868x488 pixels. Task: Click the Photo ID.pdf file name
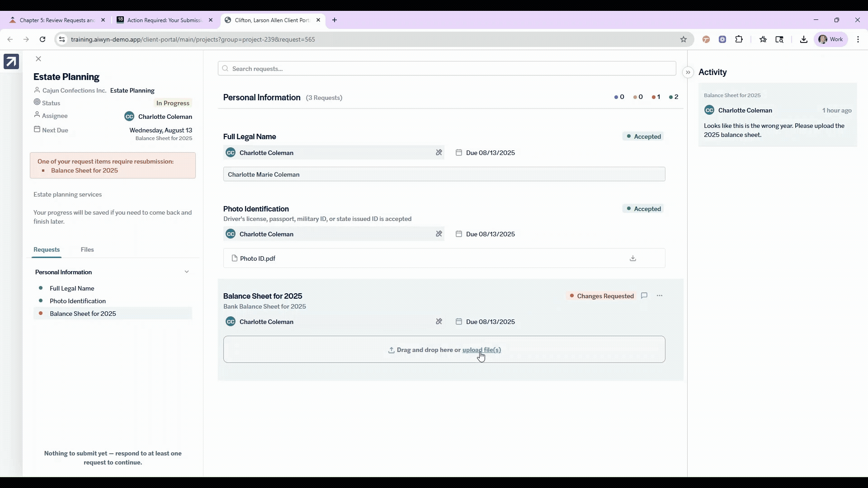[258, 258]
